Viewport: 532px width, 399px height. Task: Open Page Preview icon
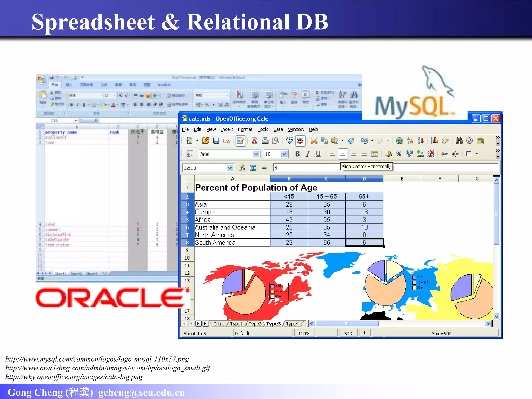click(x=276, y=141)
